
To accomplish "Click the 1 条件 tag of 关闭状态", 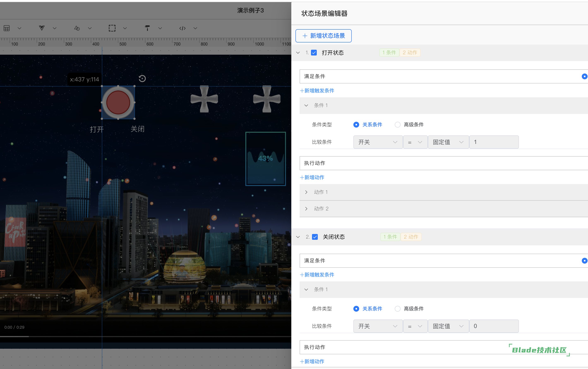I will tap(390, 237).
